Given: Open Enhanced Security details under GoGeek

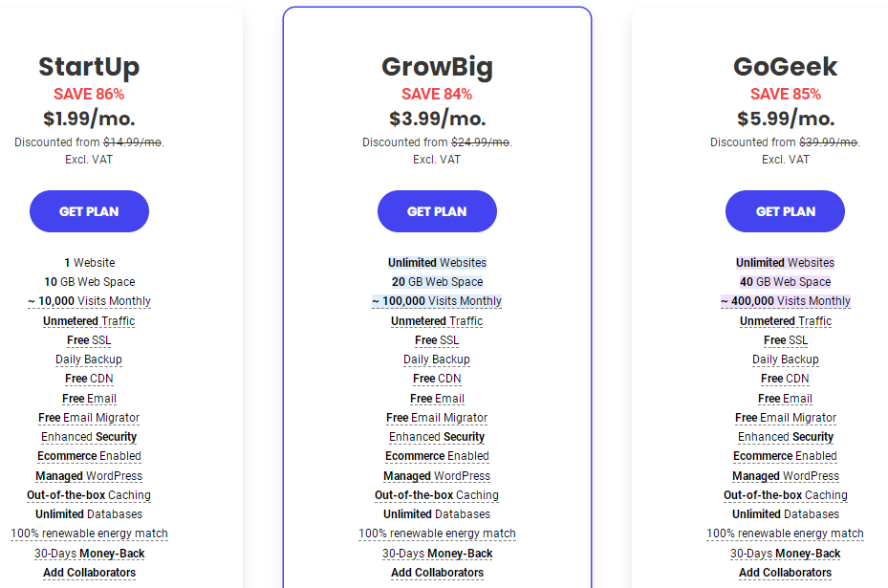Looking at the screenshot, I should tap(785, 437).
